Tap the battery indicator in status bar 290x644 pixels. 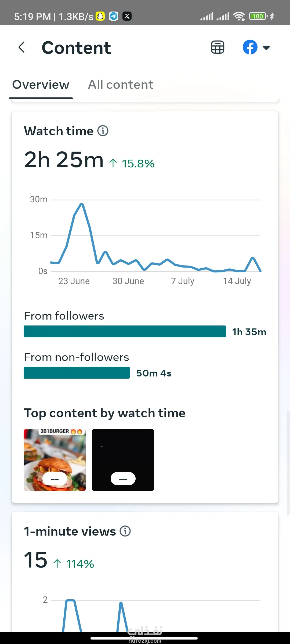[x=258, y=16]
